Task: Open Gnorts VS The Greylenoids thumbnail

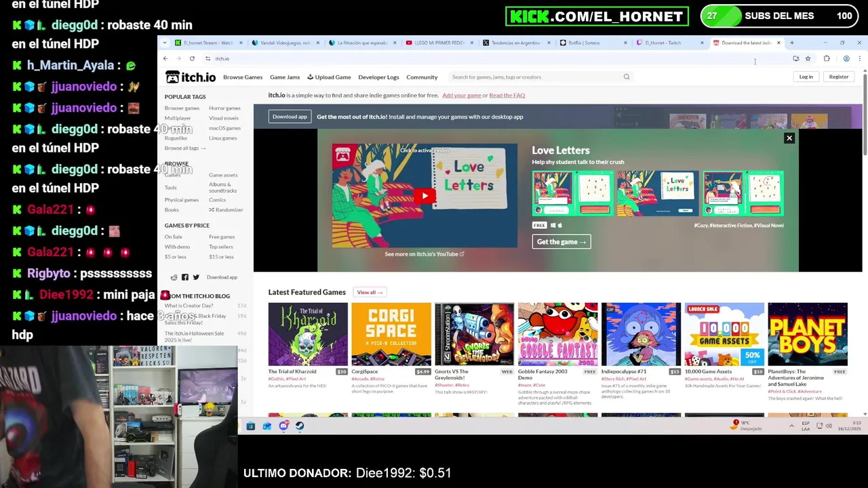Action: point(475,334)
